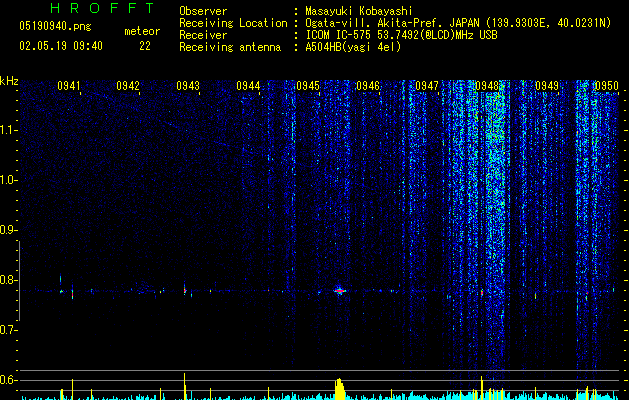This screenshot has width=629, height=400.
Task: Click the 0.8 kHz axis label
Action: tap(7, 280)
